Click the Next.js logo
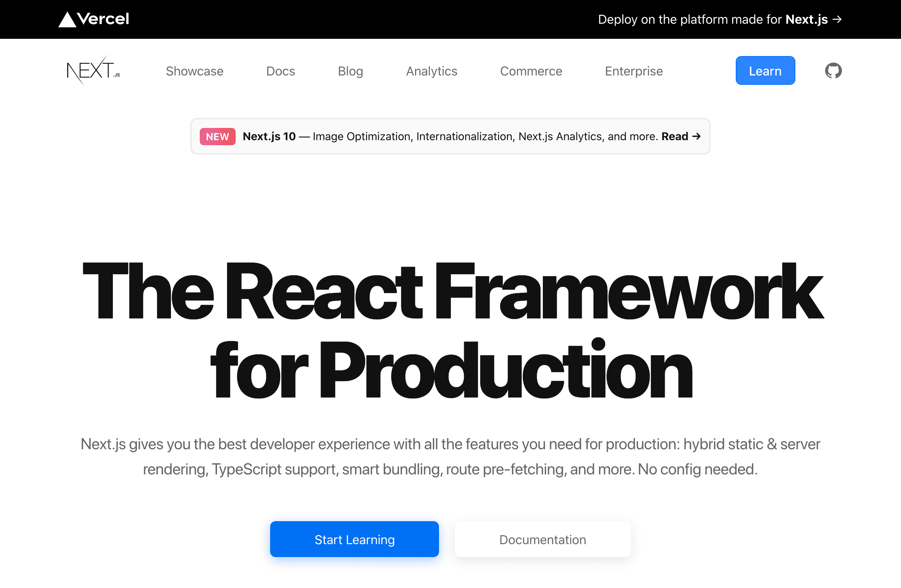This screenshot has width=901, height=588. coord(93,71)
